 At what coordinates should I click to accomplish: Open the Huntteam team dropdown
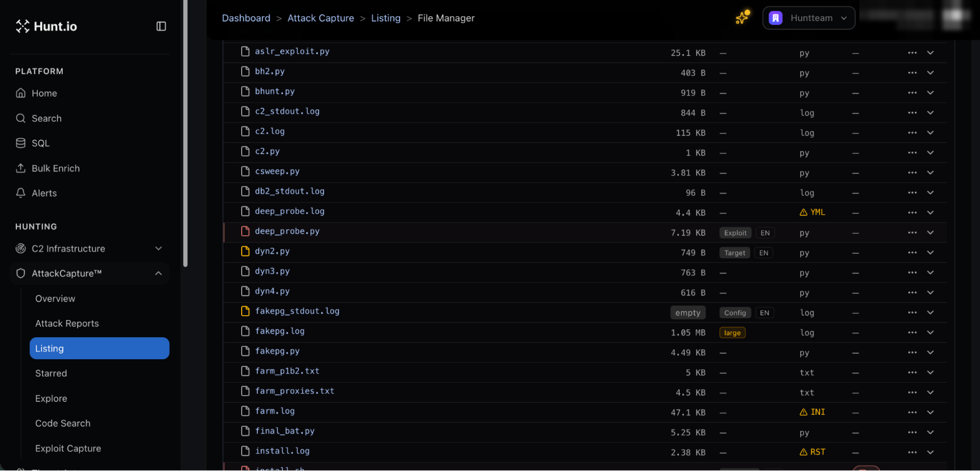pyautogui.click(x=808, y=18)
